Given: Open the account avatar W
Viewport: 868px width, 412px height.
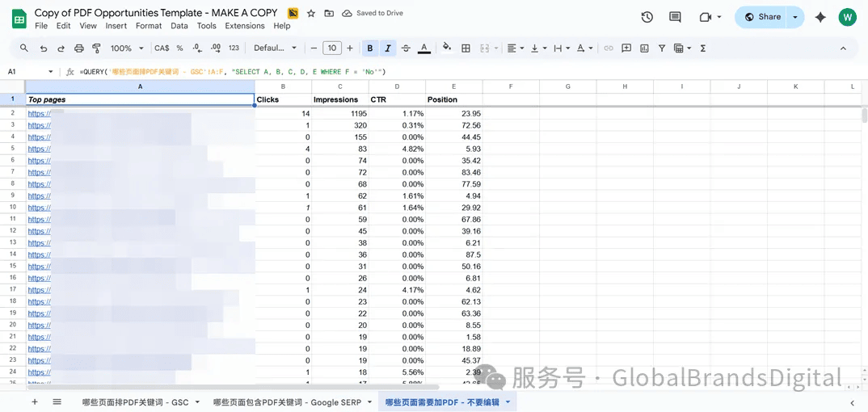Looking at the screenshot, I should click(848, 17).
